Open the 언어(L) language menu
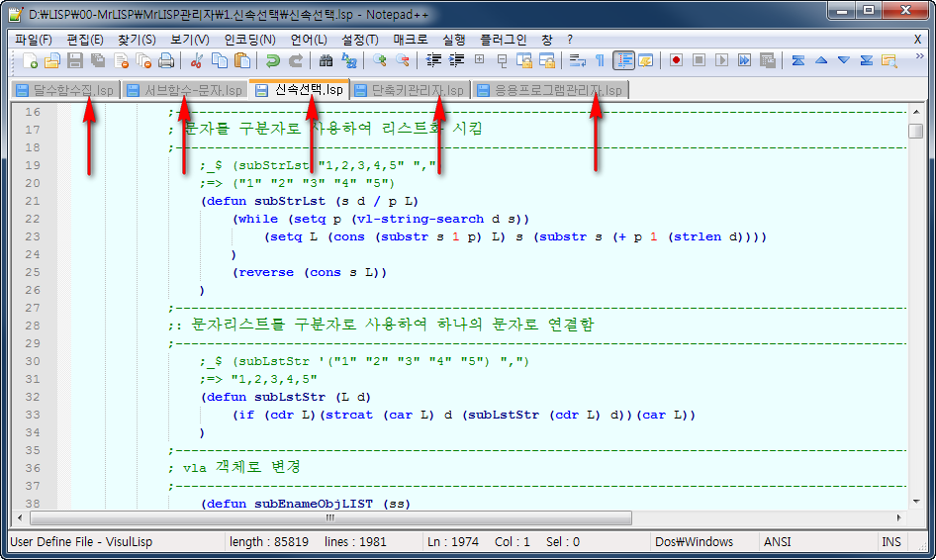 click(309, 39)
